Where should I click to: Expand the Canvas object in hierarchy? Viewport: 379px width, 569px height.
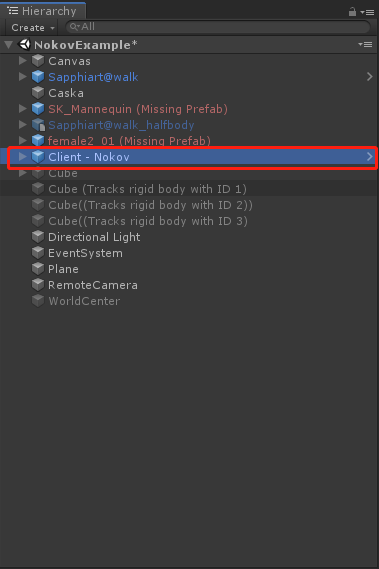coord(23,61)
